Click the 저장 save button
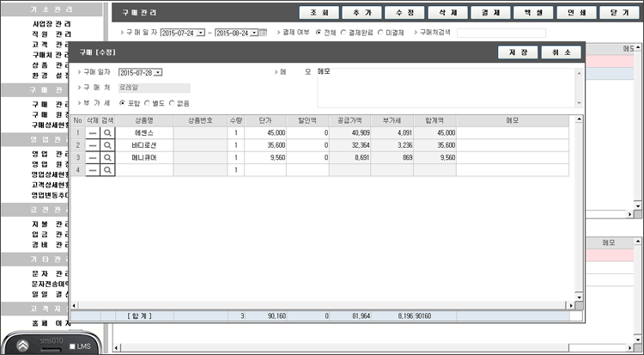This screenshot has height=355, width=644. pyautogui.click(x=518, y=52)
